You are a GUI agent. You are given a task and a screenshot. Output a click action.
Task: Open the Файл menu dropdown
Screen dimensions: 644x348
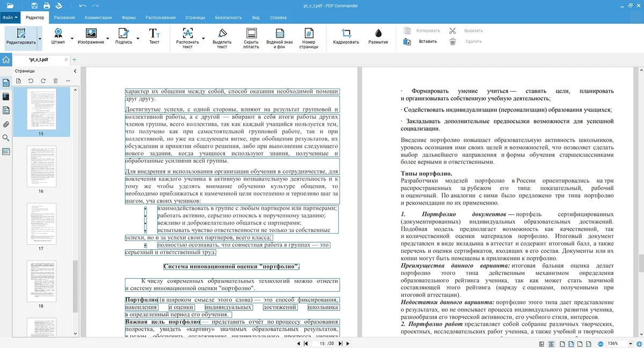tap(11, 18)
